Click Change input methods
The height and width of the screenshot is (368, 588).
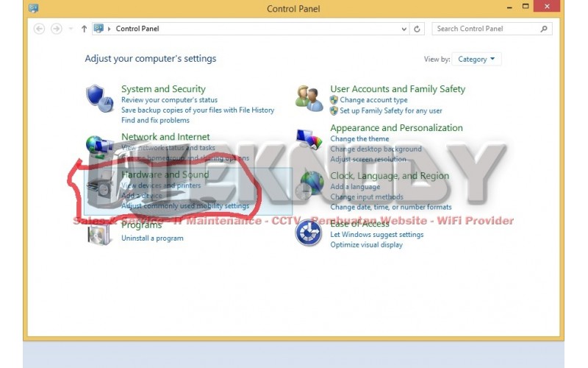click(x=367, y=197)
